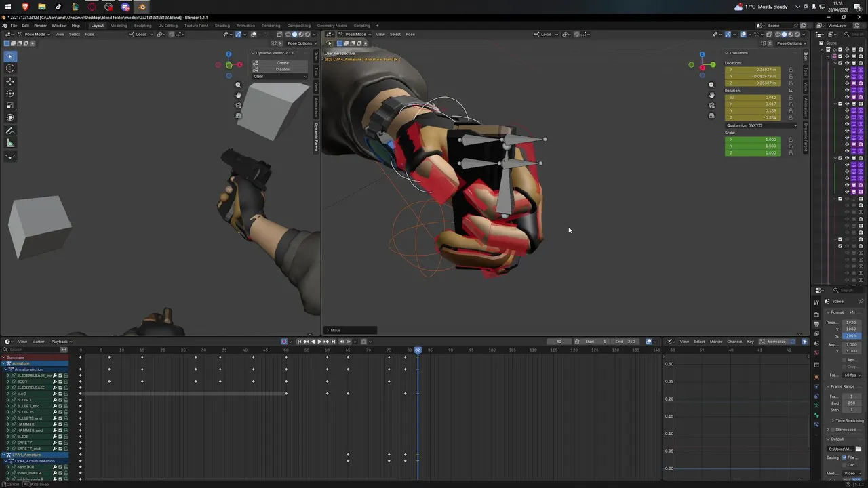This screenshot has width=868, height=488.
Task: Open Local orientation dropdown in left viewport
Action: [x=140, y=34]
